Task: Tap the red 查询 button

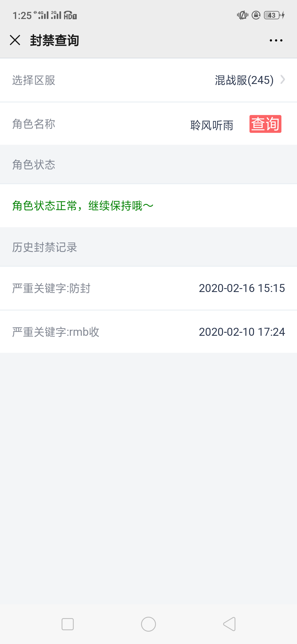Action: (265, 124)
